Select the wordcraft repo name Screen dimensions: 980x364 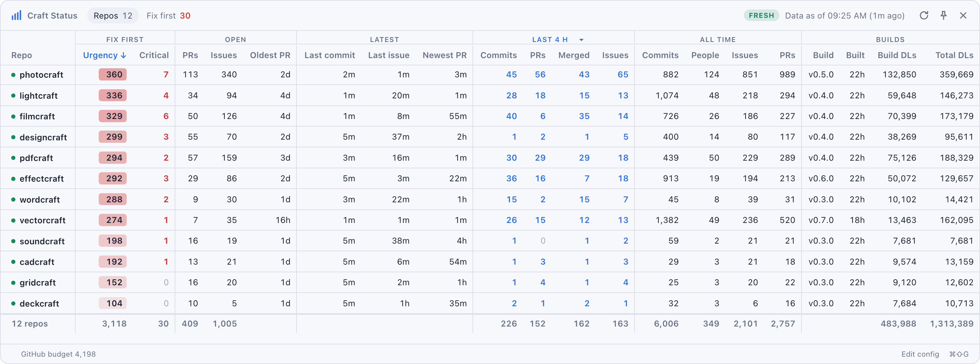[x=40, y=200]
